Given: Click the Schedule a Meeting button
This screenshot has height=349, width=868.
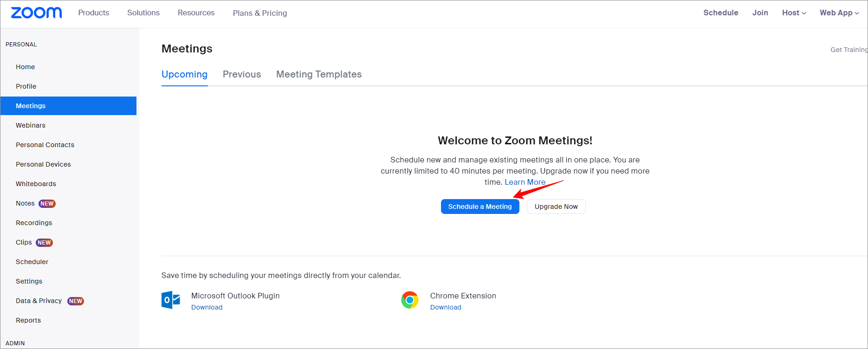Looking at the screenshot, I should 480,207.
